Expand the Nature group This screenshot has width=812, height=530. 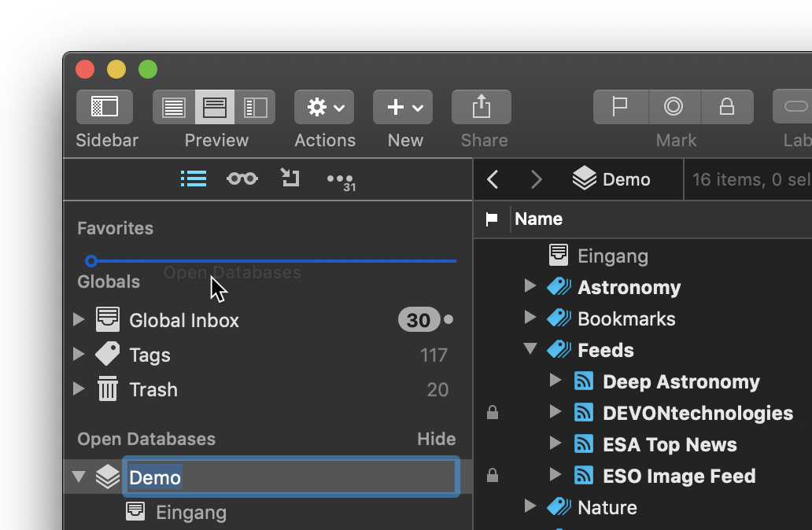tap(530, 506)
